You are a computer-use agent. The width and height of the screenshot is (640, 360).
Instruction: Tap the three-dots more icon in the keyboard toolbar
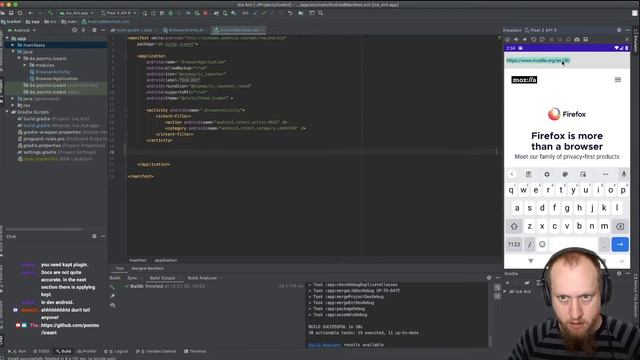[x=605, y=174]
